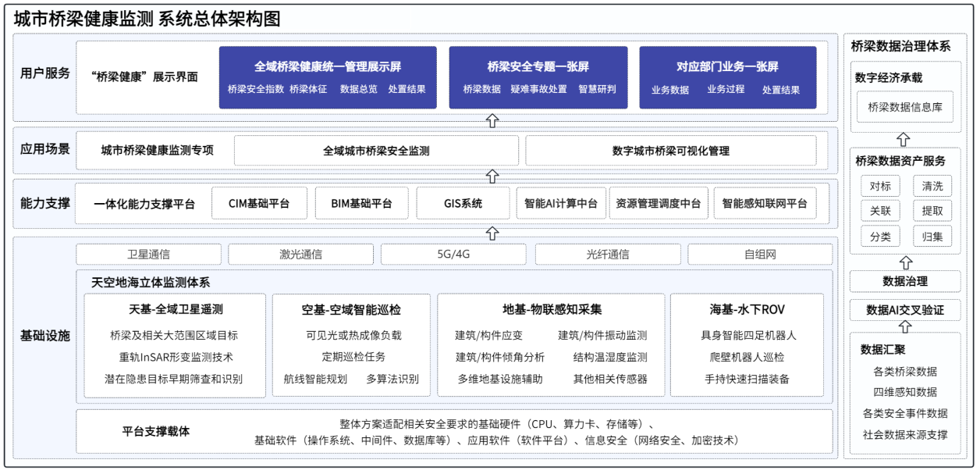Select the 城市桥梁健康监测专项 label
980x474 pixels.
(157, 150)
